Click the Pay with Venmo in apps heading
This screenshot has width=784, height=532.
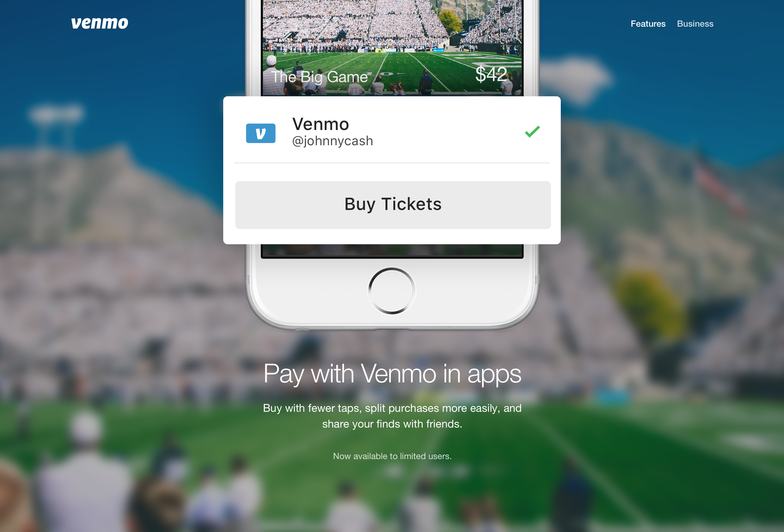pyautogui.click(x=392, y=374)
